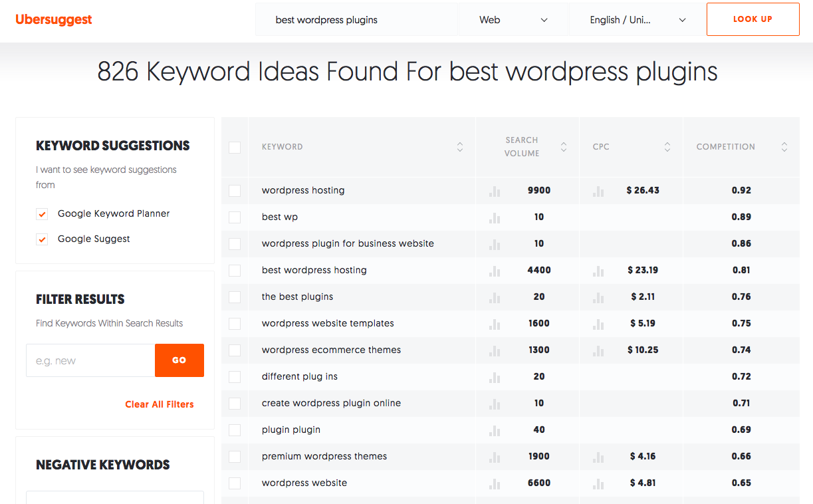This screenshot has height=504, width=813.
Task: Click the filter keywords input field
Action: point(90,360)
